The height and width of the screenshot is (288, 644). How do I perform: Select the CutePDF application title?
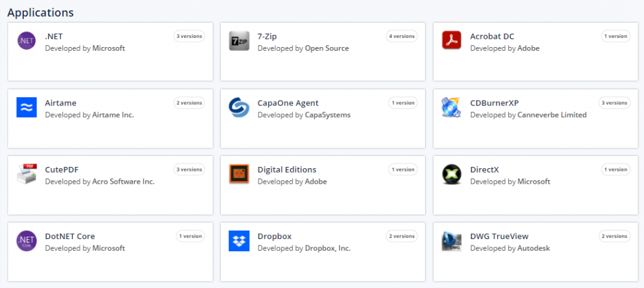62,169
